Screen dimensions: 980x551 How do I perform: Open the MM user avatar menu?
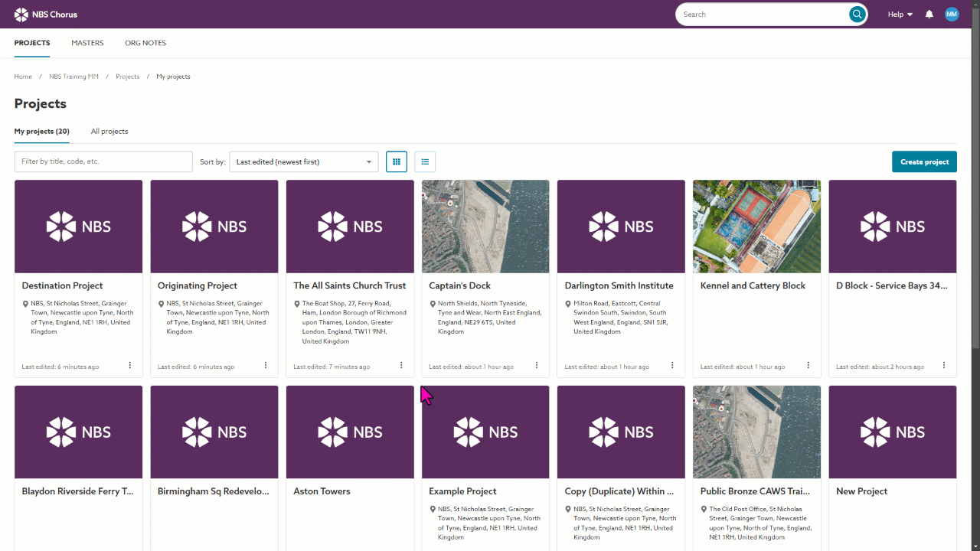pos(952,15)
